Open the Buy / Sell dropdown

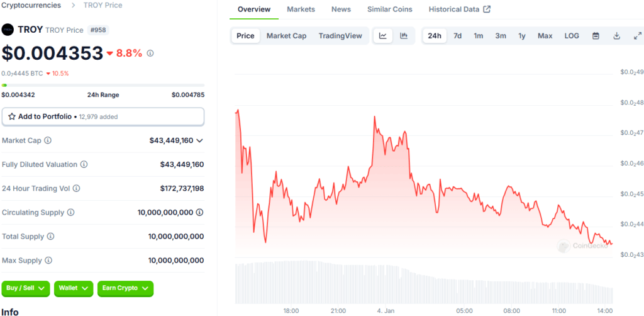[25, 288]
